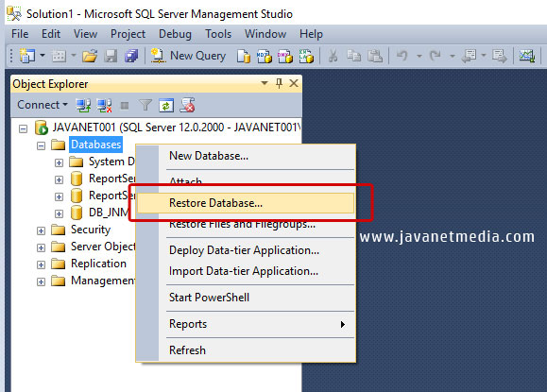Click the Navigate Backward icon
The image size is (547, 392).
point(469,56)
